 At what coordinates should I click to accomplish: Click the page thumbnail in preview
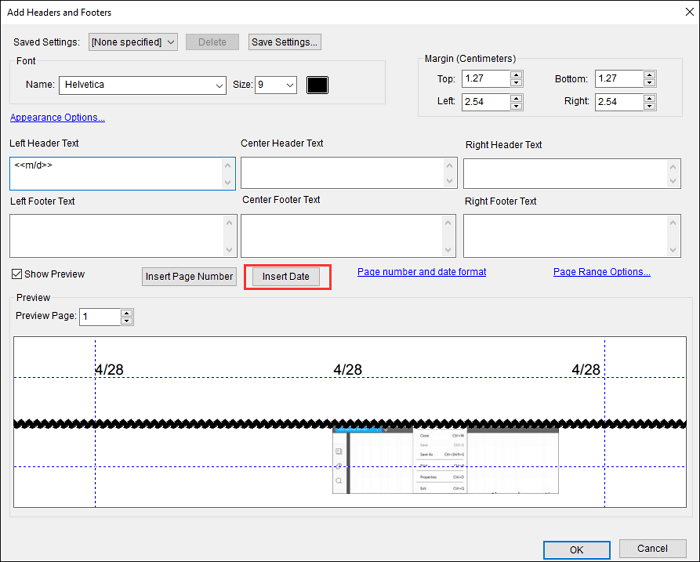point(445,461)
